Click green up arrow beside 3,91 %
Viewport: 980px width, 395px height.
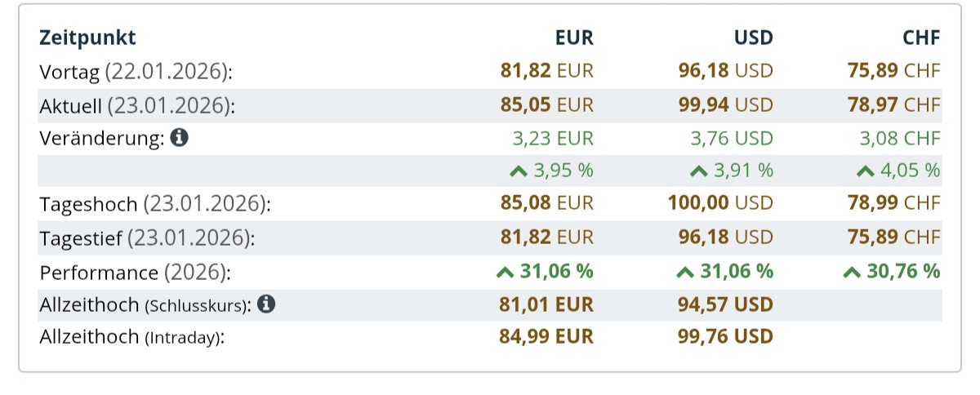pos(698,171)
